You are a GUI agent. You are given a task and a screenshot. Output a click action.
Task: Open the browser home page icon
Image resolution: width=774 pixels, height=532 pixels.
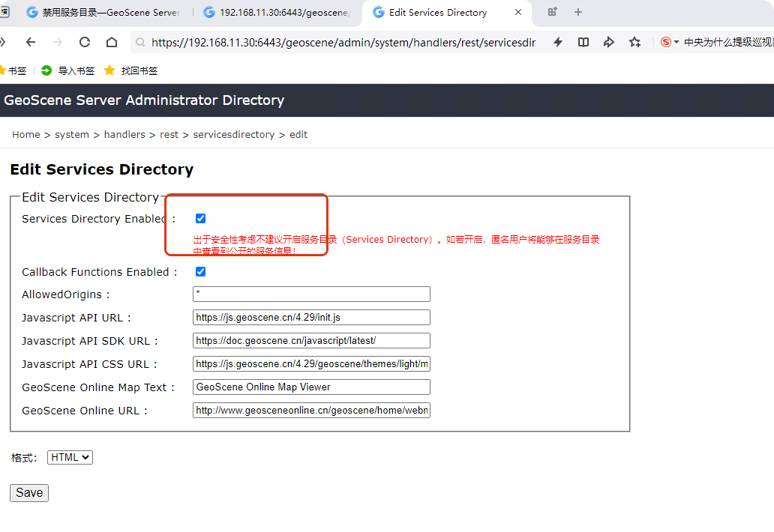click(x=112, y=43)
